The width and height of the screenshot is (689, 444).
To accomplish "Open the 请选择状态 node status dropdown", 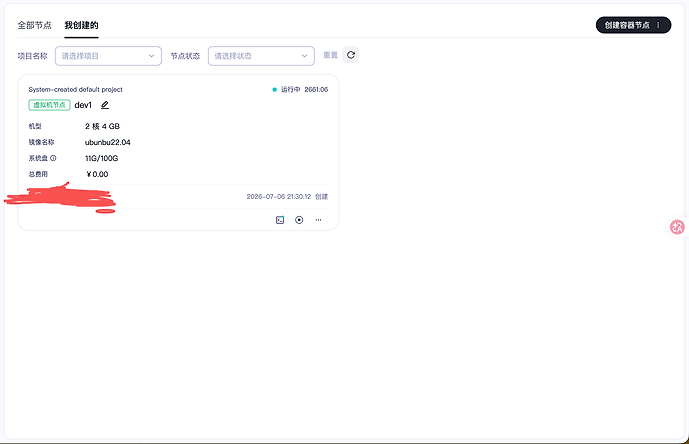I will coord(261,56).
